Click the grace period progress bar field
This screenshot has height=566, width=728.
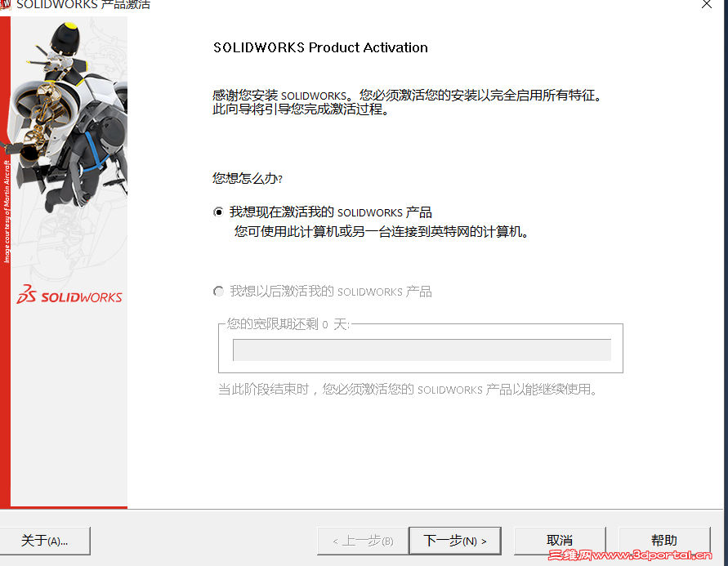422,350
